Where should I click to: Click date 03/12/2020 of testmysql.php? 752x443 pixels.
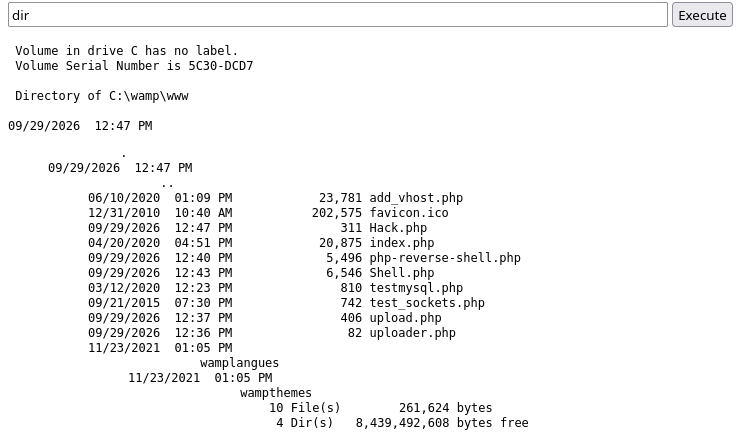(124, 288)
